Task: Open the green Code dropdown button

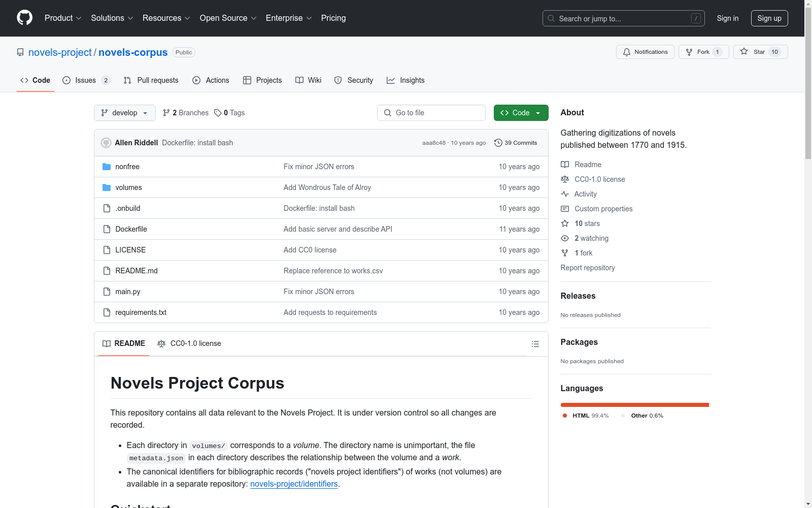Action: pos(521,113)
